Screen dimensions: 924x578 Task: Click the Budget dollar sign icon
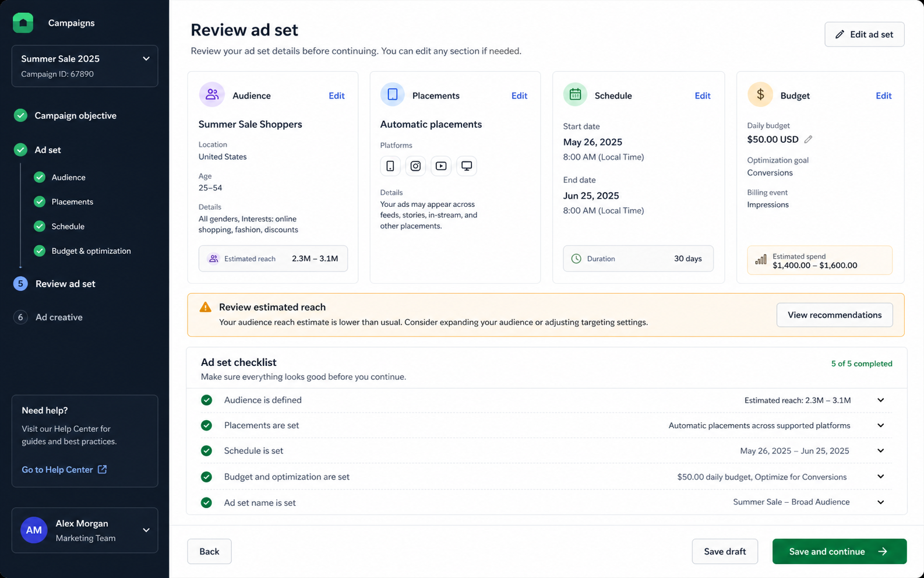[760, 94]
